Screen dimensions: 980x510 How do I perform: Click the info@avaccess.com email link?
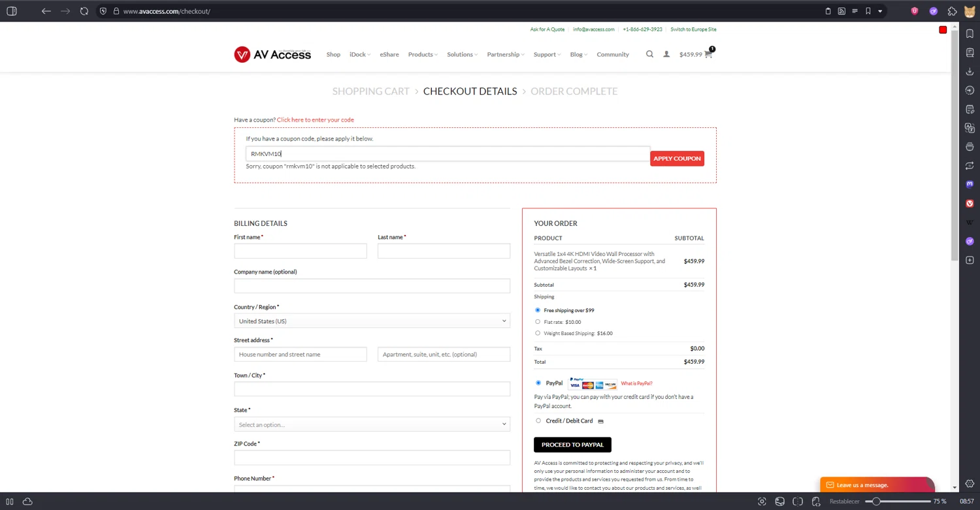point(594,29)
